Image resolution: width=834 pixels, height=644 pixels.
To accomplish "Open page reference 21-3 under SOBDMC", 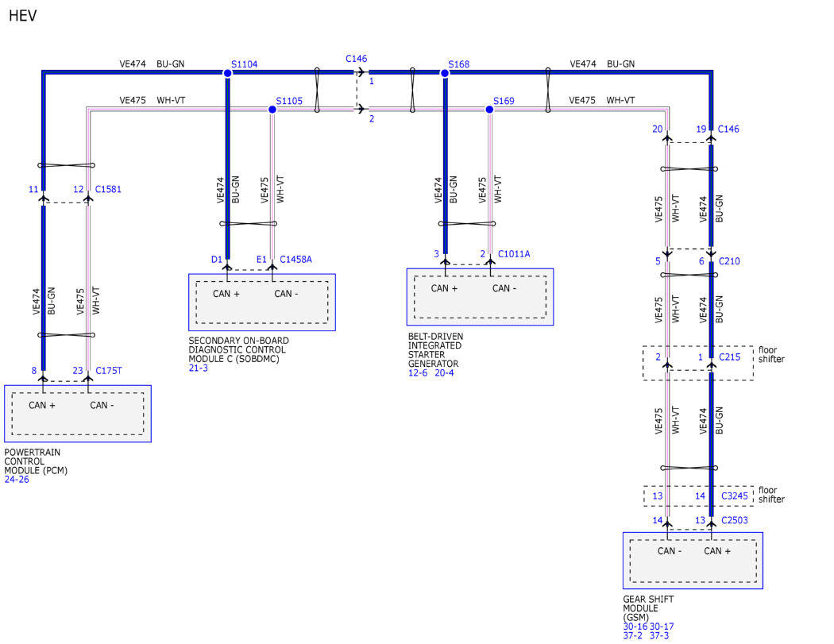I will coord(198,368).
